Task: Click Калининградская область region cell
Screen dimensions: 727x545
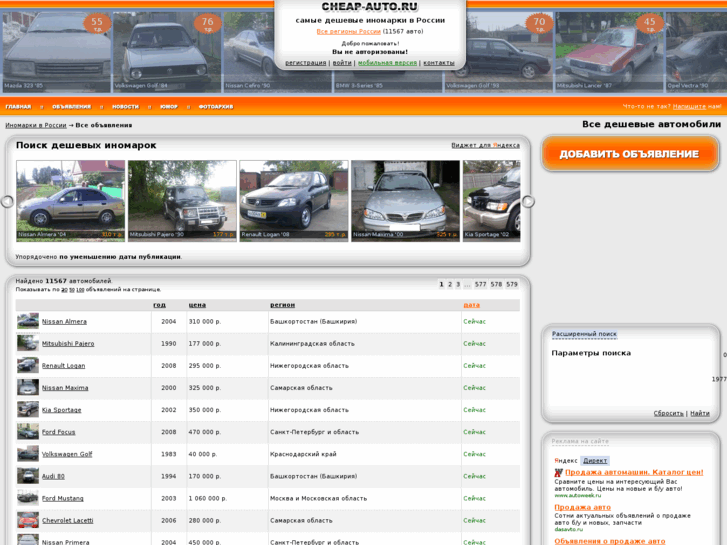Action: (312, 344)
